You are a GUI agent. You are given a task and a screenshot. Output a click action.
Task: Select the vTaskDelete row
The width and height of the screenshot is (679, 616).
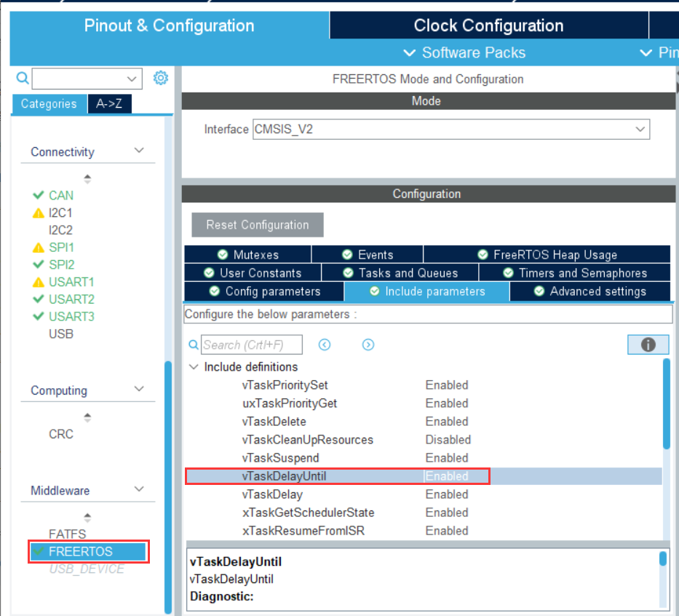click(x=424, y=422)
